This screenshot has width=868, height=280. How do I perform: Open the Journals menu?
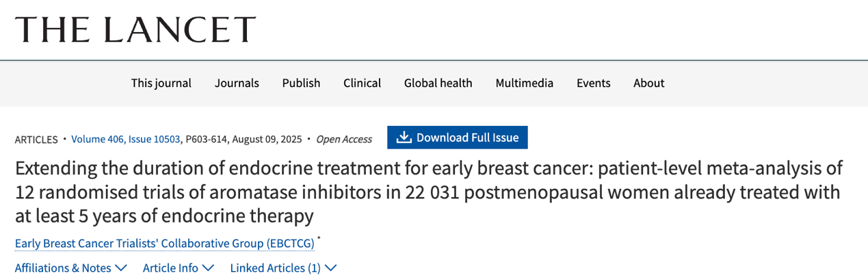[x=237, y=83]
